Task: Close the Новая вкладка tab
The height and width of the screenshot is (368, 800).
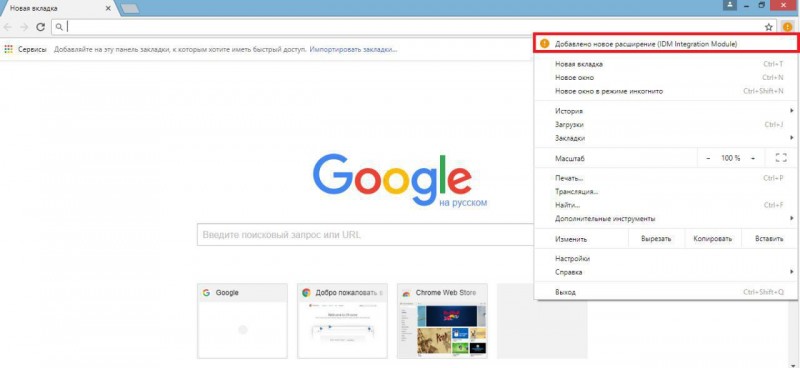Action: (x=108, y=9)
